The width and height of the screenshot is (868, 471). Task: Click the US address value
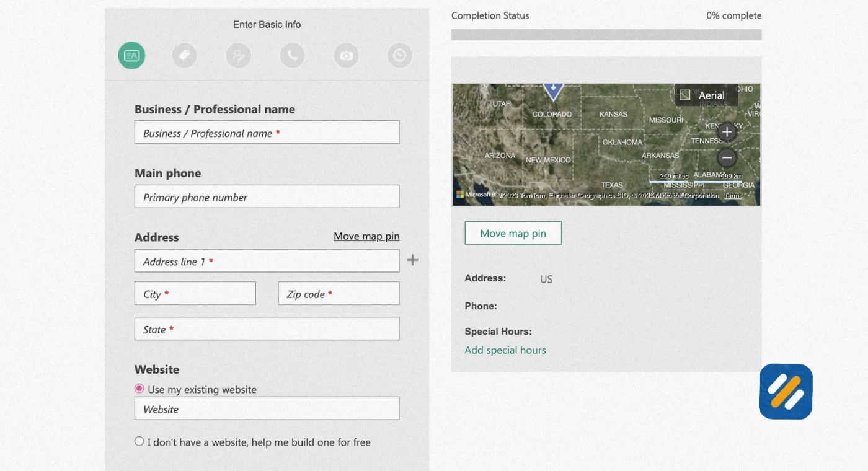546,279
